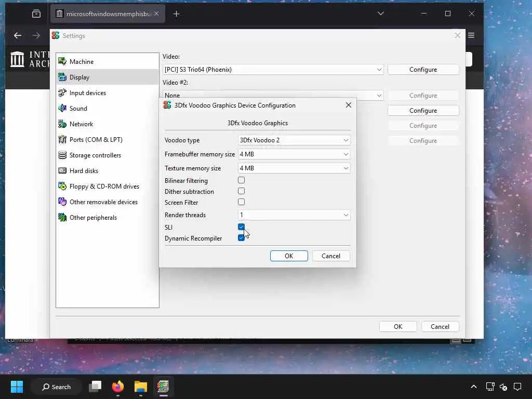Select the Network settings category
This screenshot has height=399, width=532.
pyautogui.click(x=107, y=124)
